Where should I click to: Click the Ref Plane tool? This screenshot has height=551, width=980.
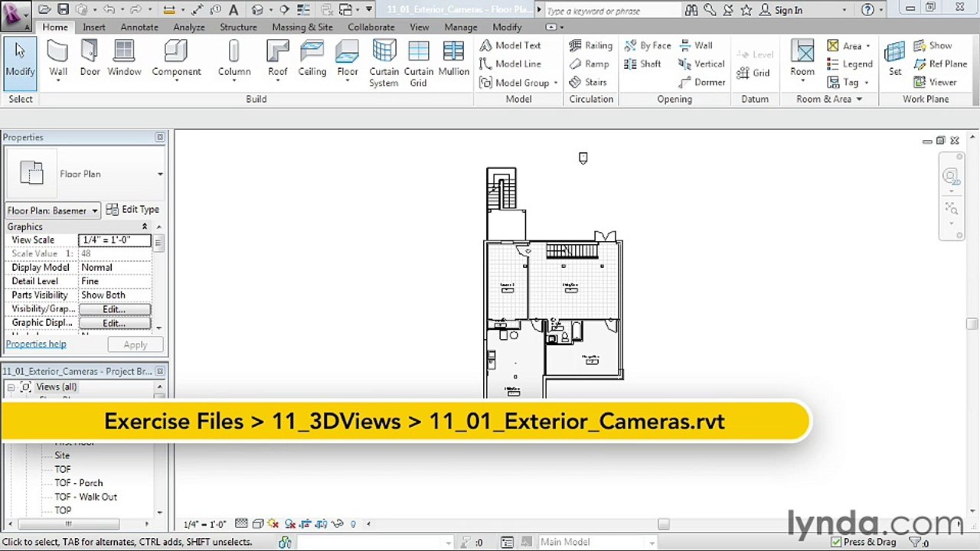(x=940, y=64)
